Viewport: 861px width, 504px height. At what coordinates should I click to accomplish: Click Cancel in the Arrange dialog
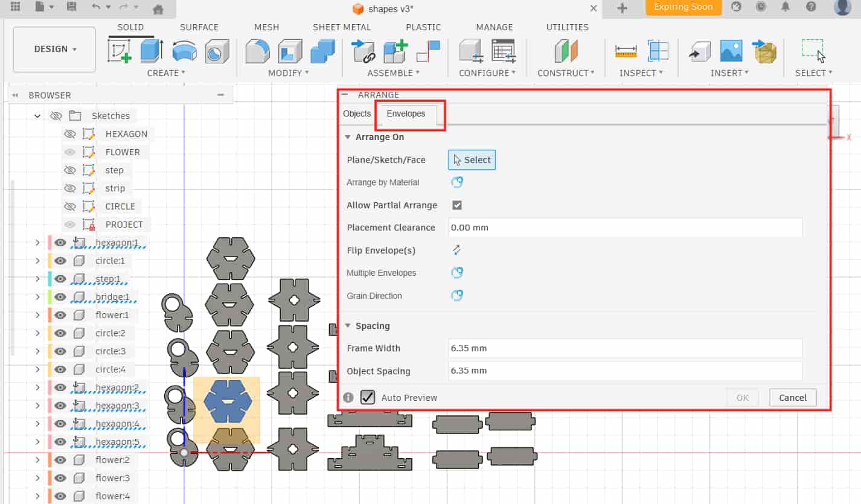793,397
